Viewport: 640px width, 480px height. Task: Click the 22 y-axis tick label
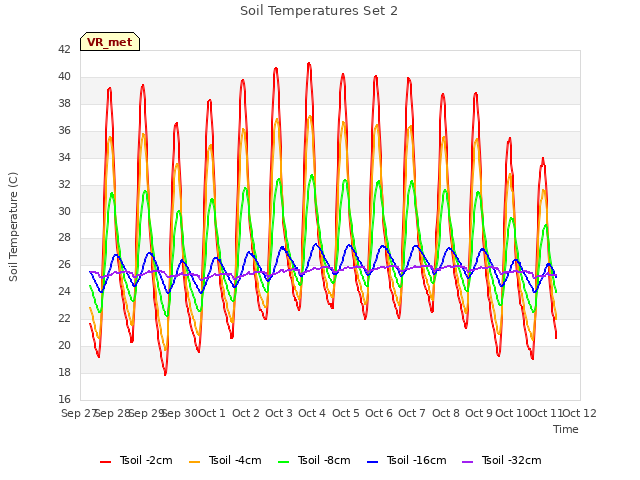point(64,319)
